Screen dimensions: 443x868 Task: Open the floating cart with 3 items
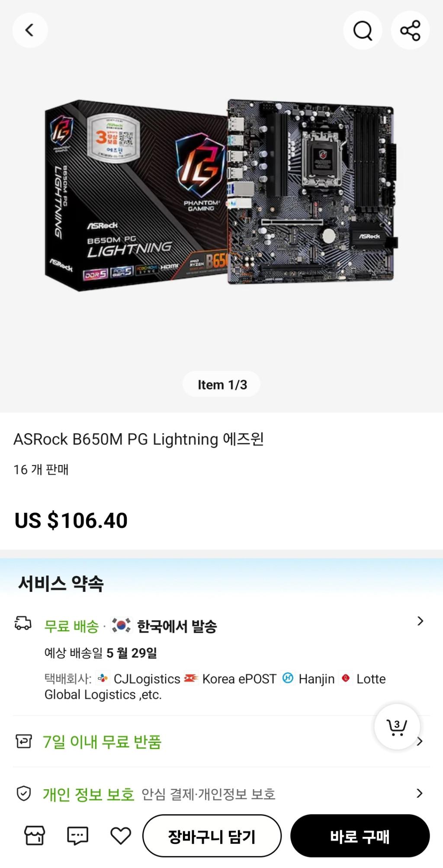(397, 727)
